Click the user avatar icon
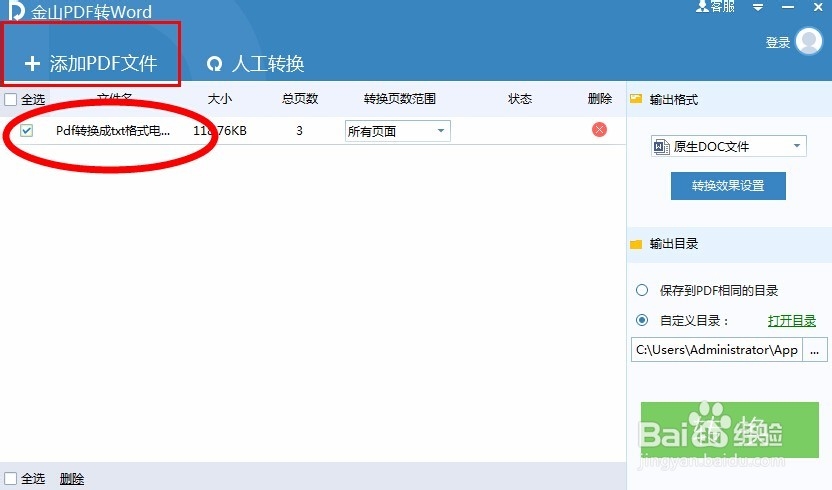 coord(809,41)
